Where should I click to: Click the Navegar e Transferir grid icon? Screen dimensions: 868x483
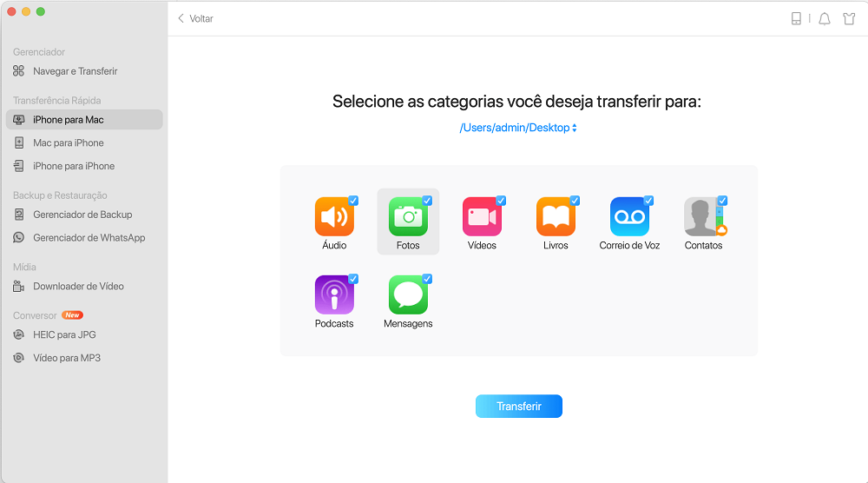coord(19,71)
